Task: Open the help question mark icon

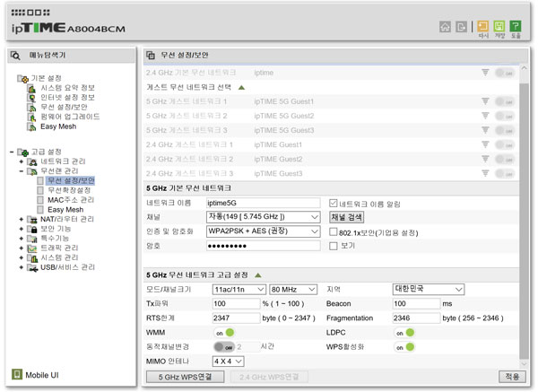Action: (x=516, y=26)
